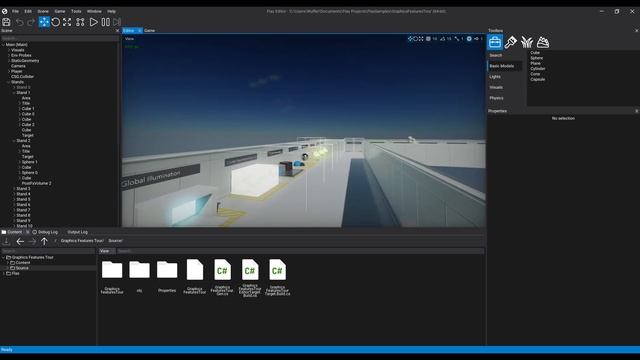Open the Window menu

coord(94,11)
